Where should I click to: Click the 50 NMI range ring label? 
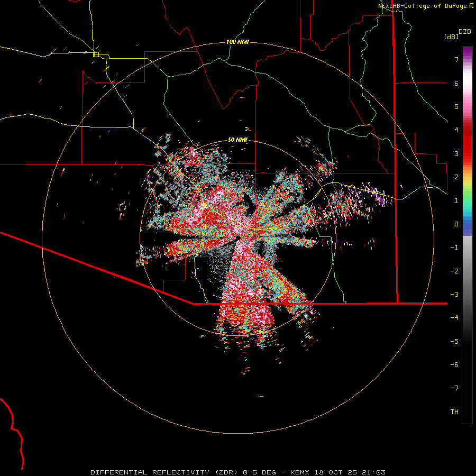[237, 140]
